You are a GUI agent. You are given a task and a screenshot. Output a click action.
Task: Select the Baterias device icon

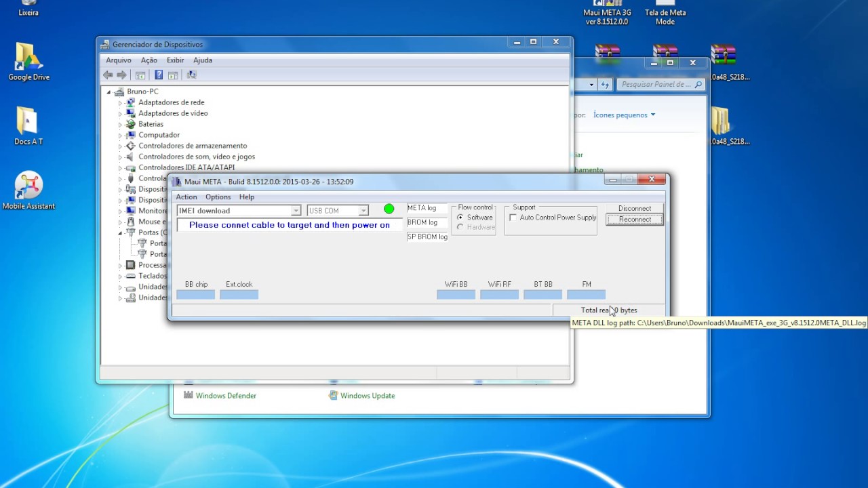pos(131,124)
